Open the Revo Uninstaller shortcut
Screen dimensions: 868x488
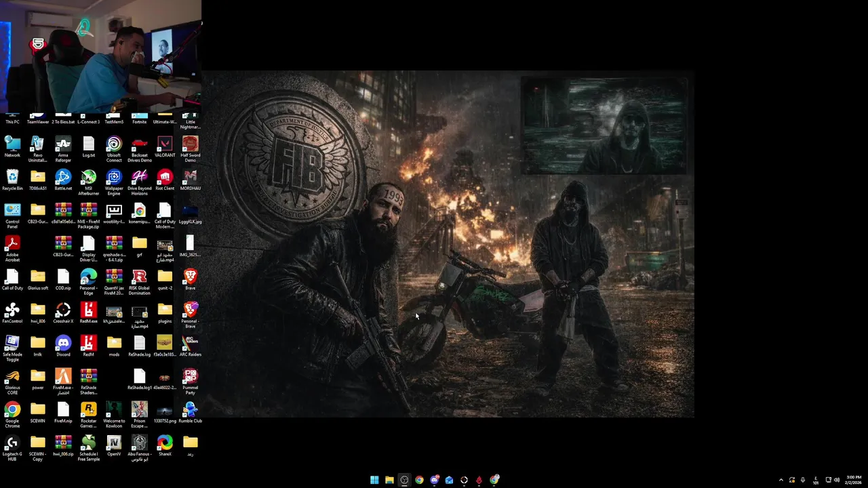[38, 149]
